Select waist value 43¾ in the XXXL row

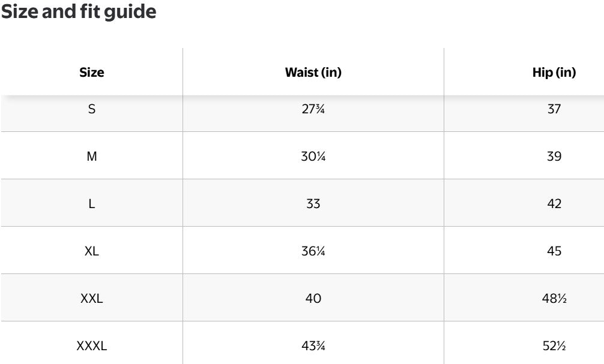(313, 345)
